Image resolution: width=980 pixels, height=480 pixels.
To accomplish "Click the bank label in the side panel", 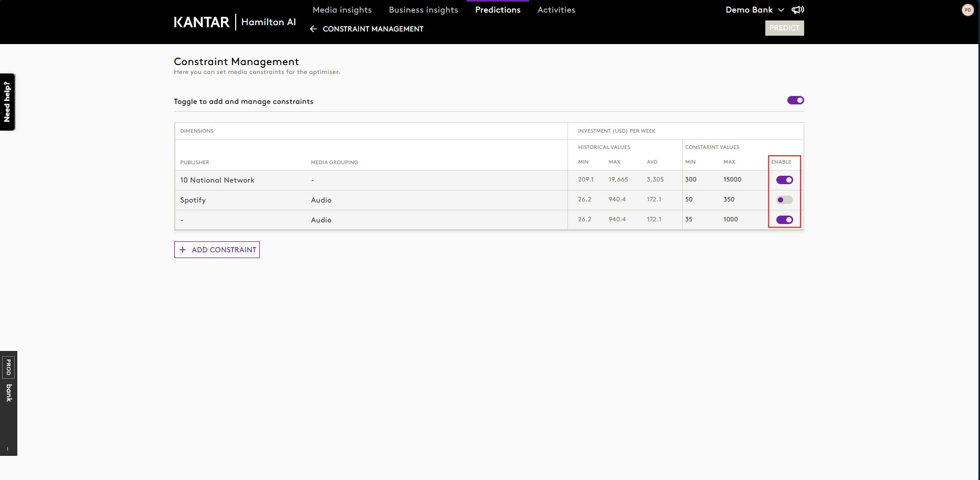I will tap(9, 393).
